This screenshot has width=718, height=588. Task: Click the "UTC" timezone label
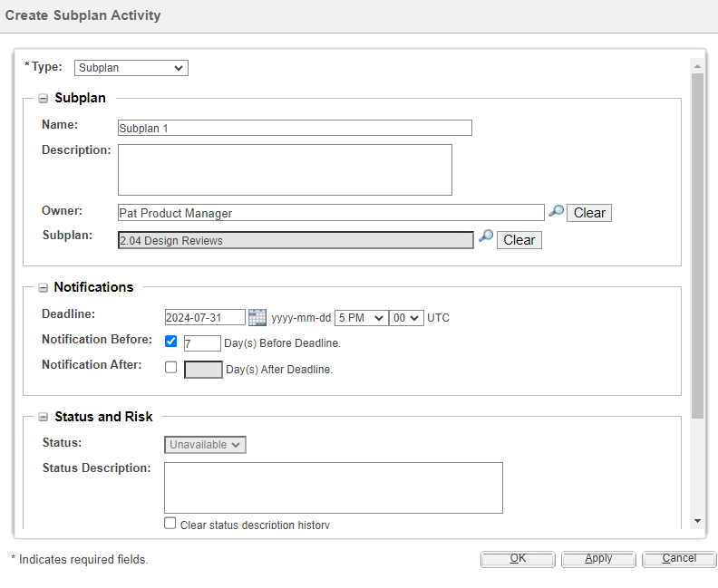coord(438,318)
